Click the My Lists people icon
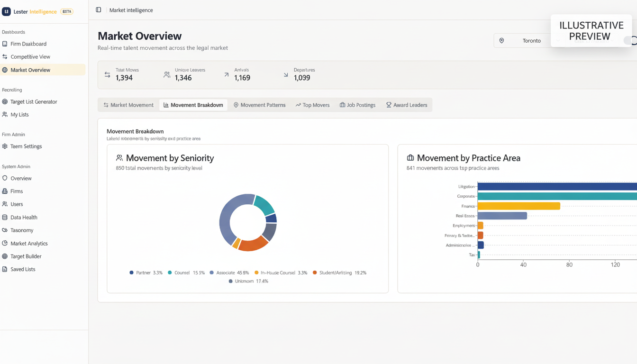Image resolution: width=637 pixels, height=364 pixels. (5, 114)
